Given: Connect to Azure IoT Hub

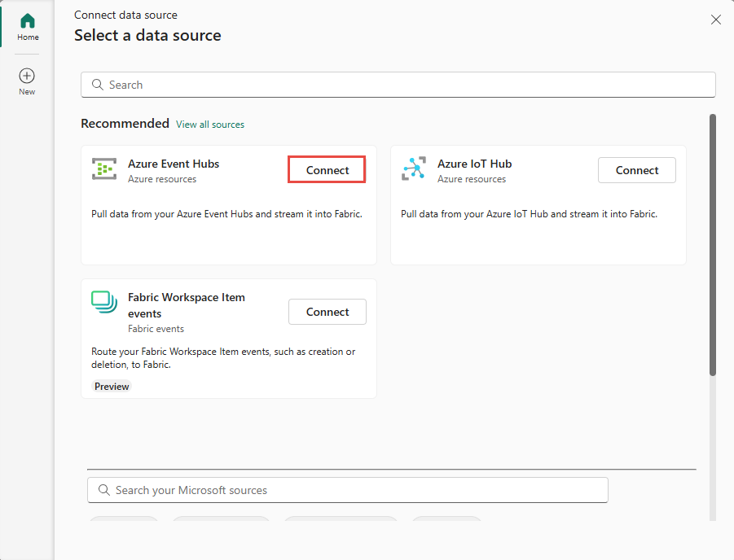Looking at the screenshot, I should (636, 169).
